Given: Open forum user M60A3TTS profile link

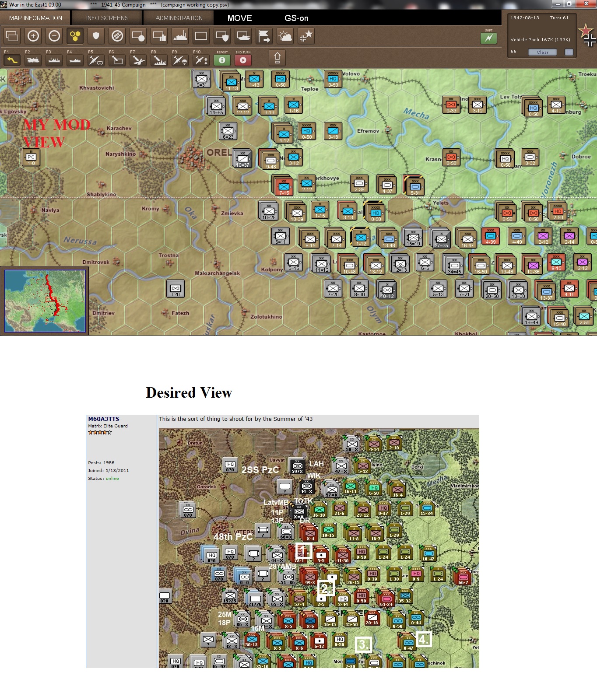Looking at the screenshot, I should coord(104,419).
